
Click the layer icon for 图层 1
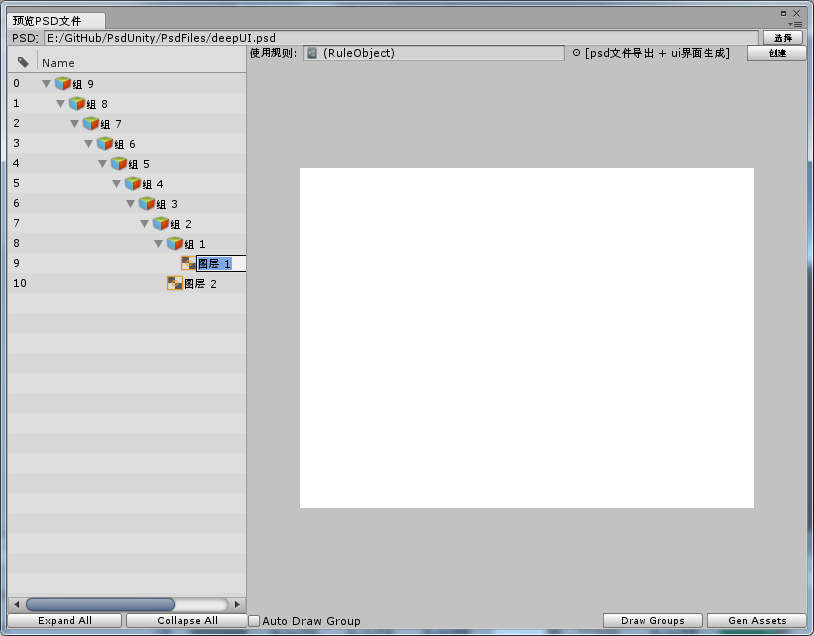coord(189,264)
